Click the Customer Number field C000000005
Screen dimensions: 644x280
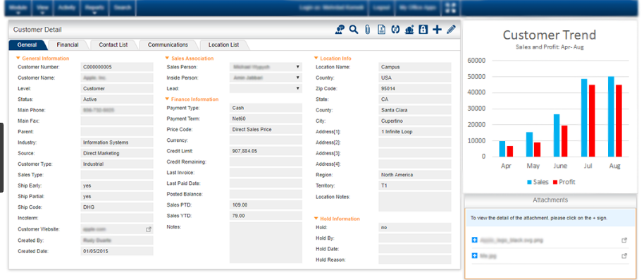tap(117, 66)
